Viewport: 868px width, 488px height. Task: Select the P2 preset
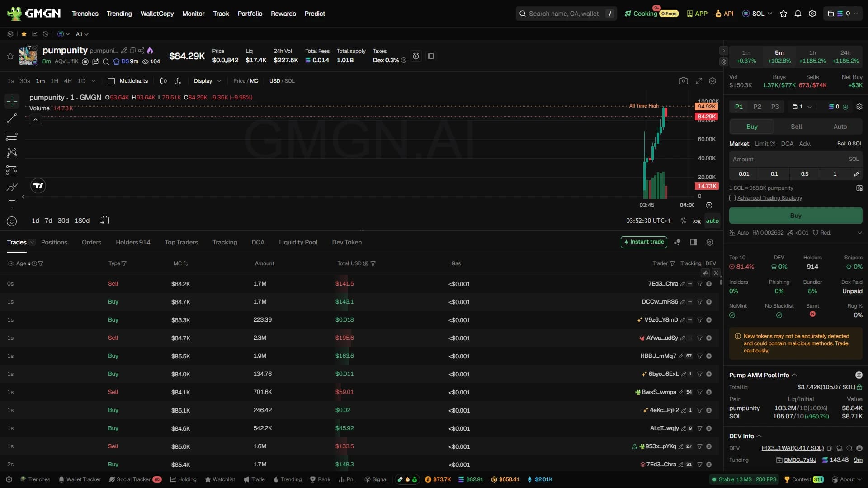tap(757, 107)
